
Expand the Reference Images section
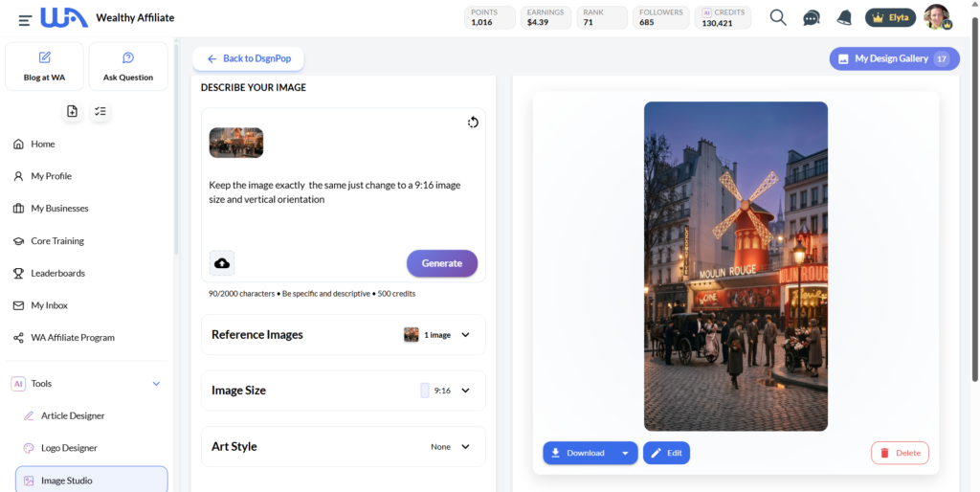[344, 334]
